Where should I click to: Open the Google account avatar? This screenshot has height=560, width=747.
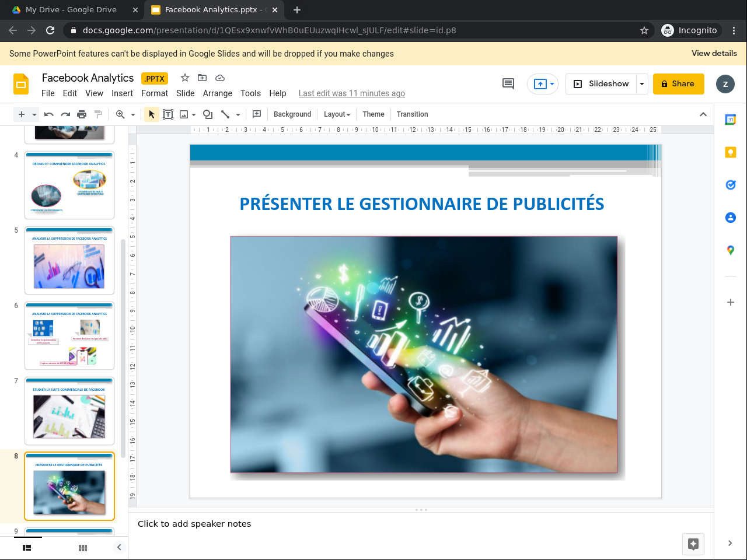point(725,84)
